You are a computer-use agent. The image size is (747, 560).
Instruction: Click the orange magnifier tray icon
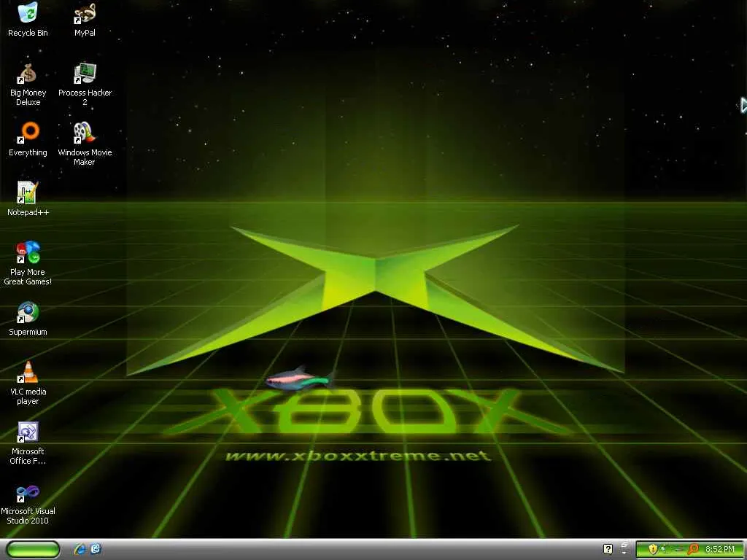[x=693, y=549]
